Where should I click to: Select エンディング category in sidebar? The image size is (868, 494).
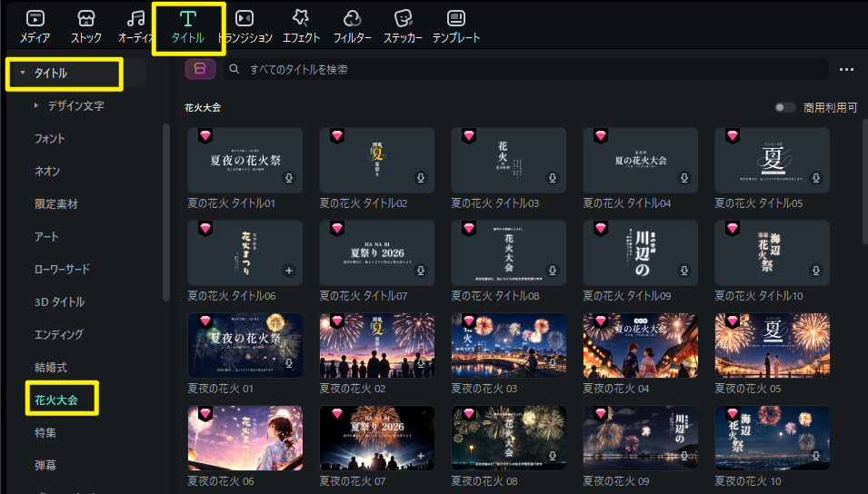(59, 334)
